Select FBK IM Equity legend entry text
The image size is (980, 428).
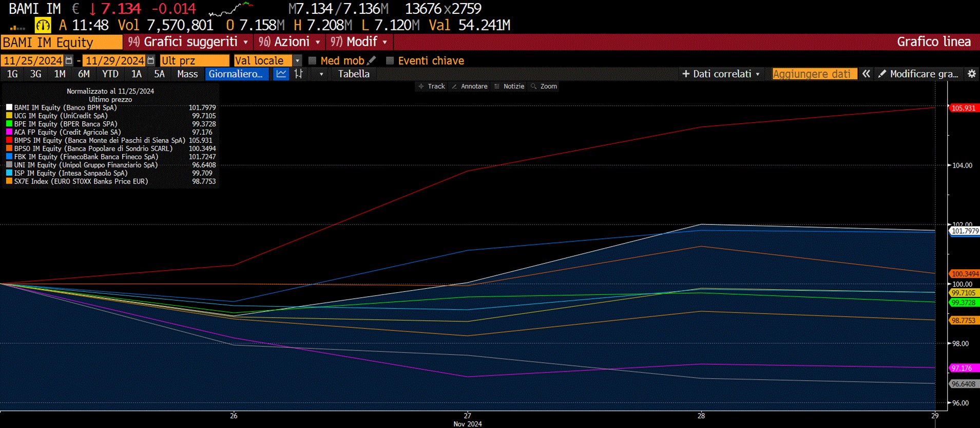[x=86, y=157]
